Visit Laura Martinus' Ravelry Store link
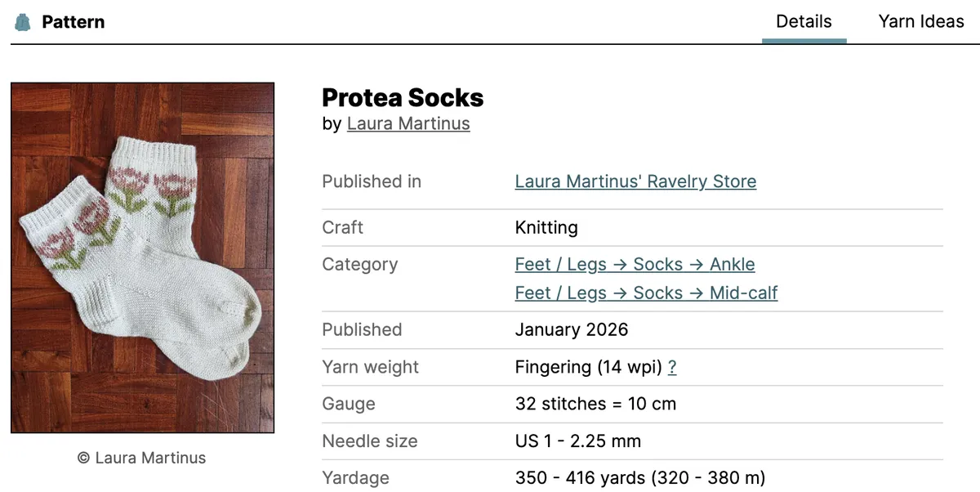980x492 pixels. click(635, 181)
